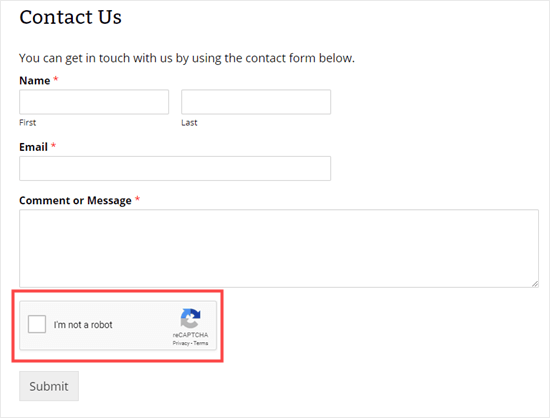The image size is (550, 418).
Task: Focus the Email input field
Action: point(175,169)
